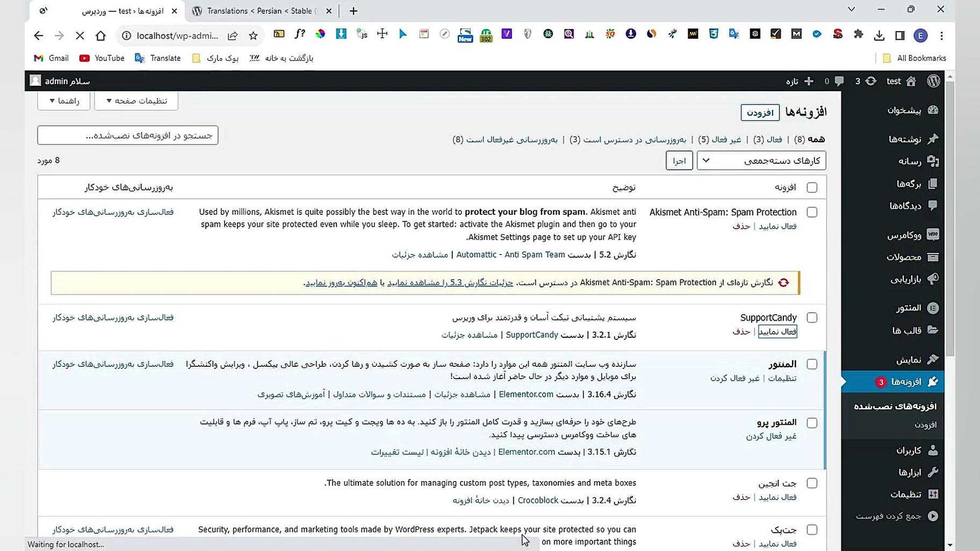
Task: Filter by به‌روزرسانی در دسترس است (3)
Action: coord(628,139)
